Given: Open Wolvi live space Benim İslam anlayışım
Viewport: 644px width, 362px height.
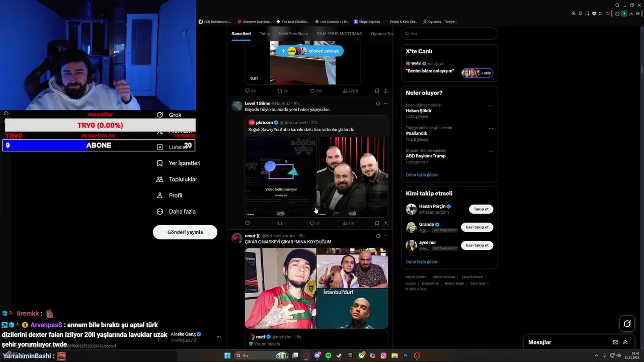Looking at the screenshot, I should tap(449, 68).
